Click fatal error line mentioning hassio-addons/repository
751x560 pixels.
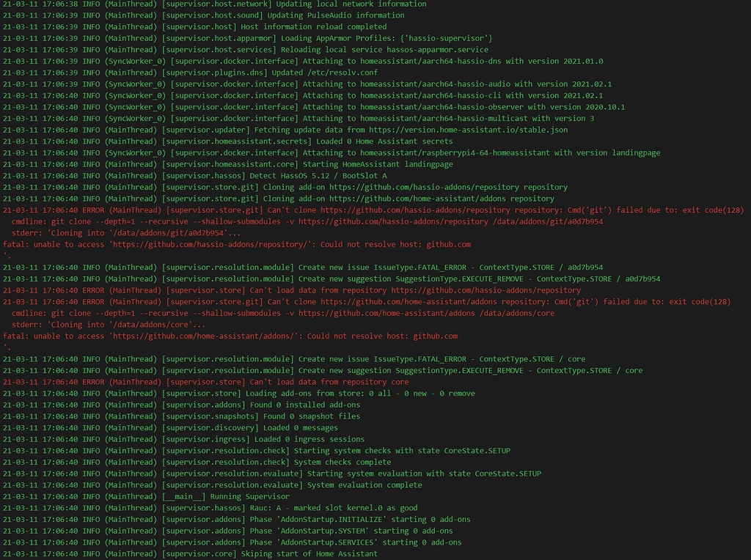[236, 244]
